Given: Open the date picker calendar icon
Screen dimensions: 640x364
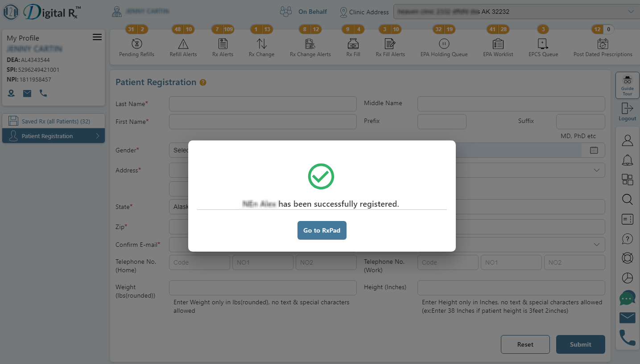Looking at the screenshot, I should point(594,150).
